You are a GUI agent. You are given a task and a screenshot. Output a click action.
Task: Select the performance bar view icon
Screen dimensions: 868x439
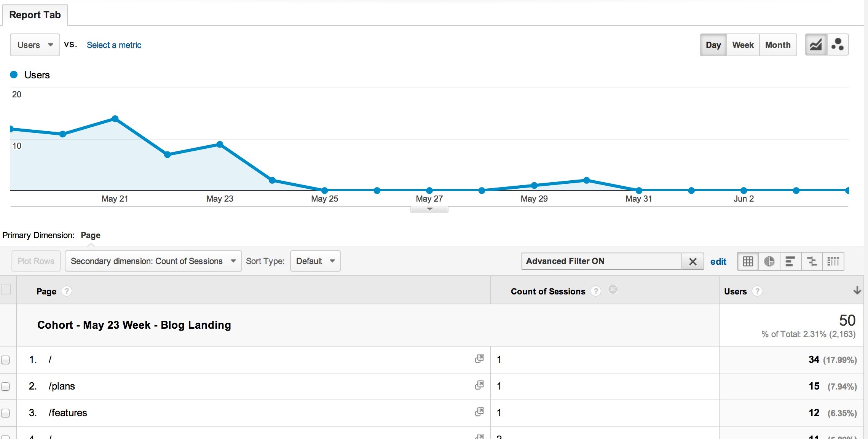point(790,261)
